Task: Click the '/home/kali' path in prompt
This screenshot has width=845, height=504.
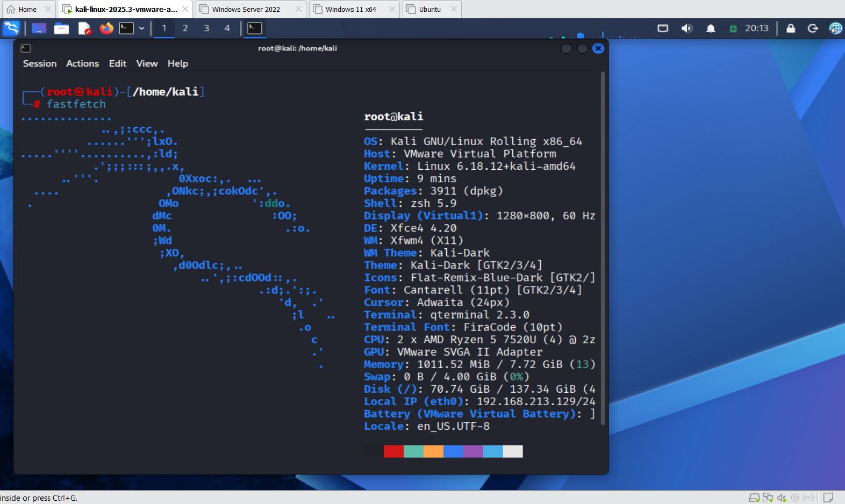Action: tap(166, 92)
